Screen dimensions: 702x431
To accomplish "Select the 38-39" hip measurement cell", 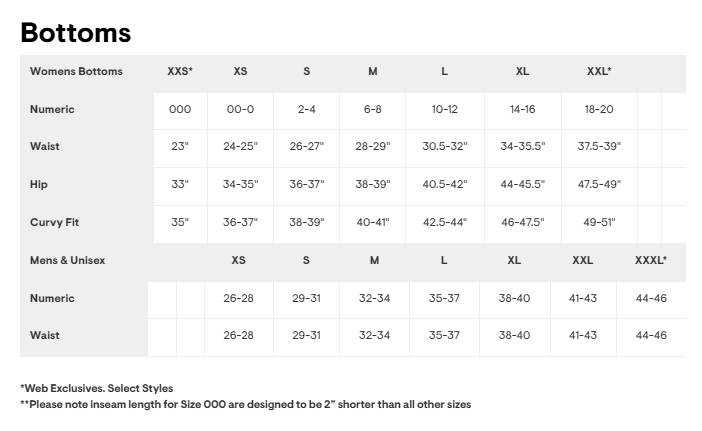I will pos(373,184).
